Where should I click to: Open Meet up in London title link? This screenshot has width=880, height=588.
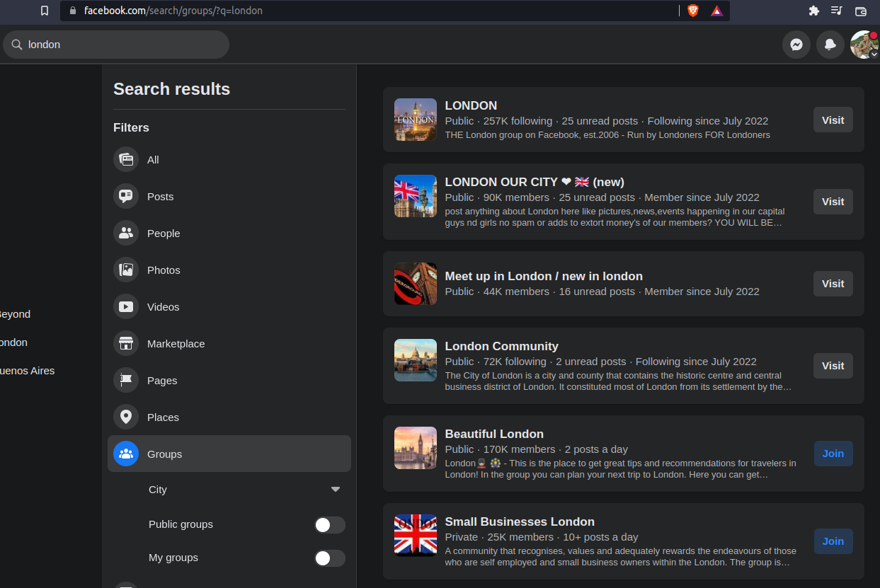coord(544,276)
